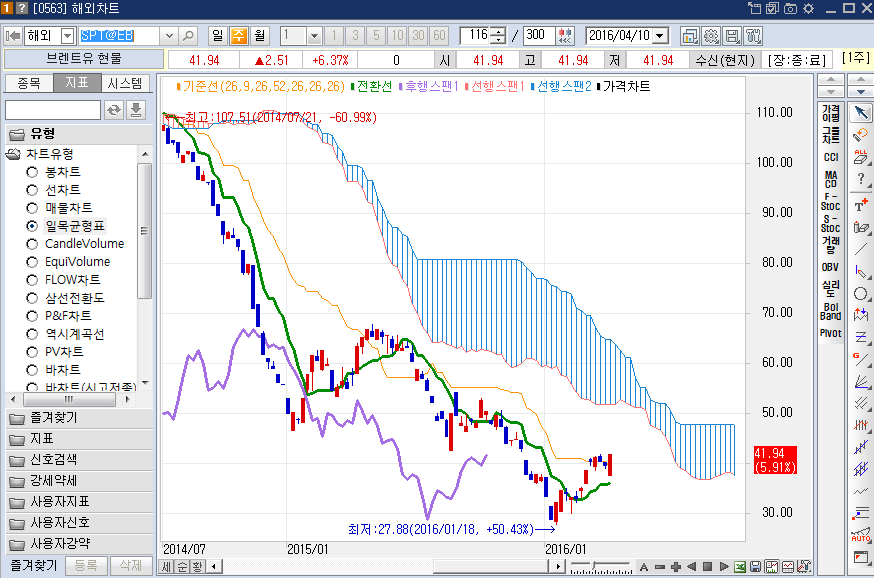Screen dimensions: 874x578
Task: Click the symbol search magnifier icon
Action: pos(188,35)
